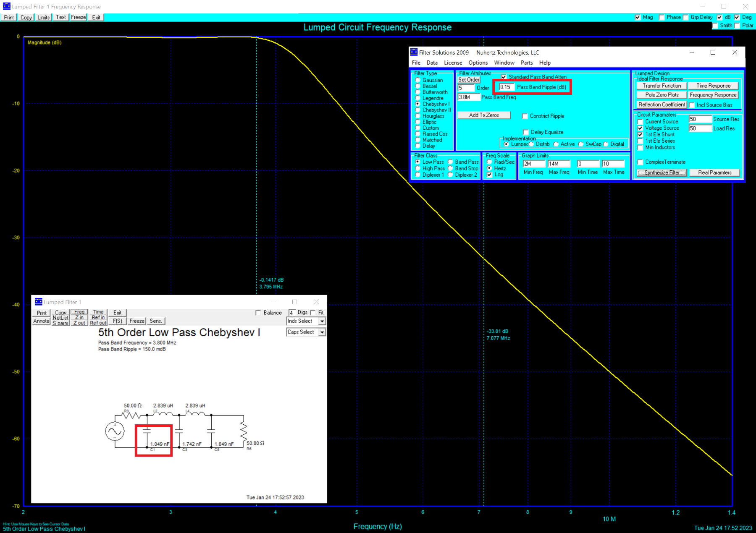Click the Pass Band Ripple input field
This screenshot has width=756, height=533.
506,87
